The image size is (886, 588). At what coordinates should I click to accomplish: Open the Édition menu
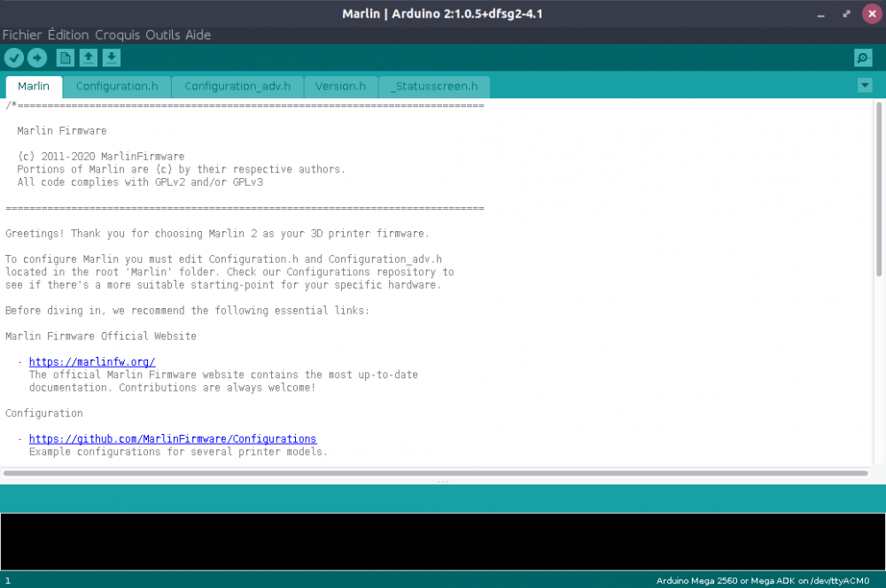[x=68, y=35]
